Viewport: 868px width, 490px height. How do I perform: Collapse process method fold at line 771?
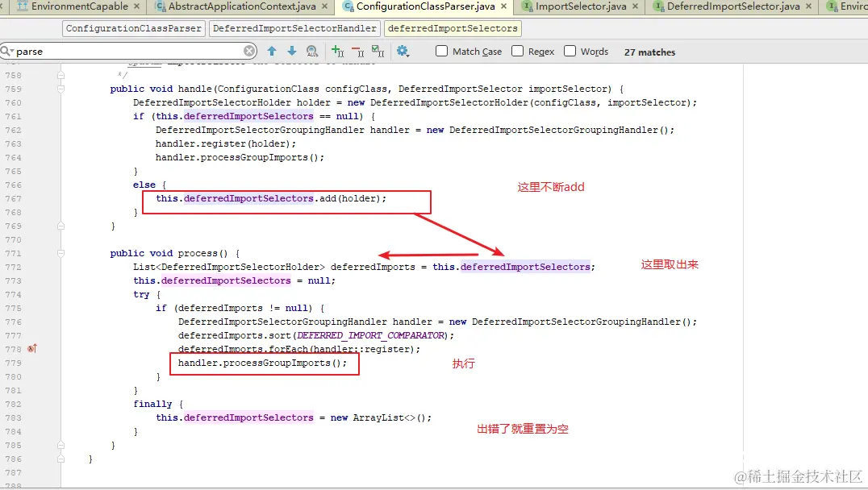pyautogui.click(x=61, y=253)
